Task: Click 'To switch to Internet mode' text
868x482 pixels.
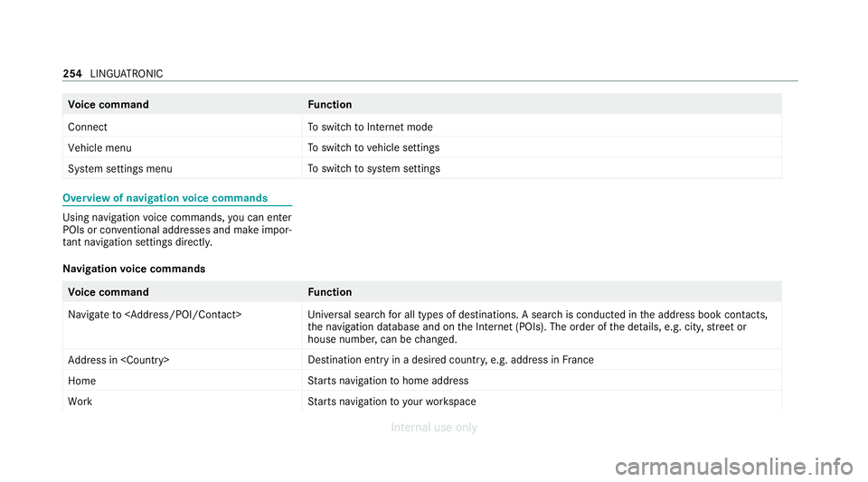Action: (x=371, y=128)
